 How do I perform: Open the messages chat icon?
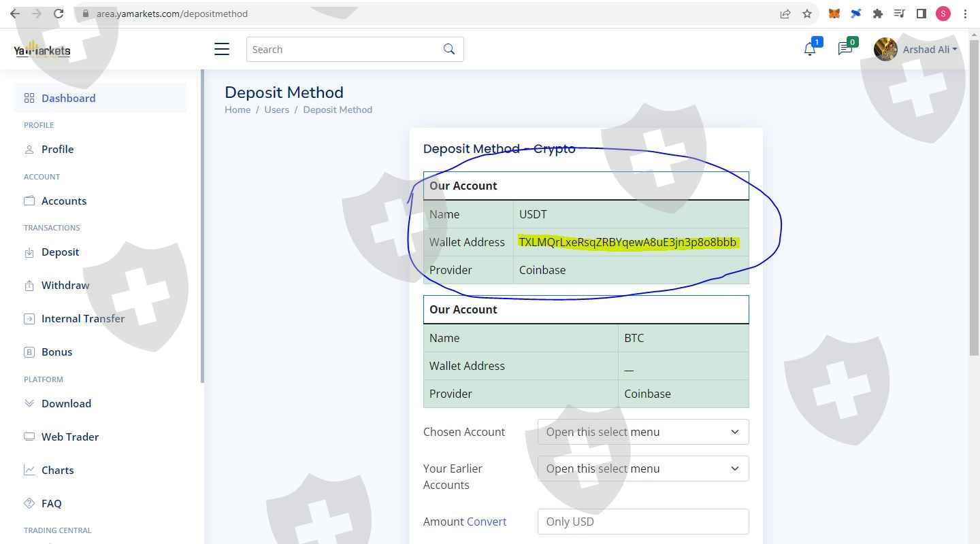(845, 49)
